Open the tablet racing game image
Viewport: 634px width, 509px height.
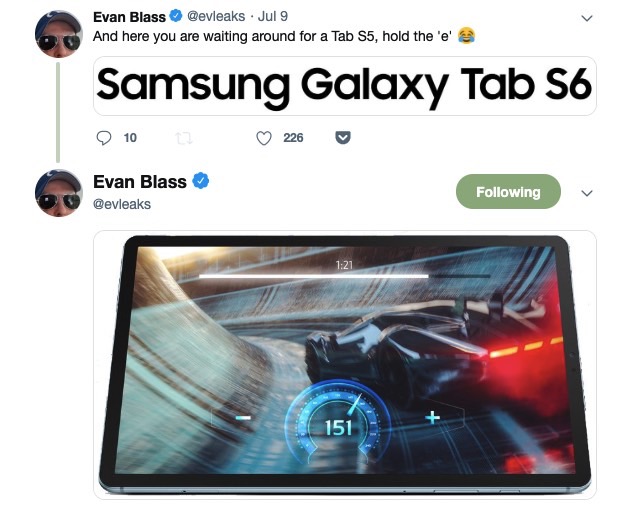point(345,365)
